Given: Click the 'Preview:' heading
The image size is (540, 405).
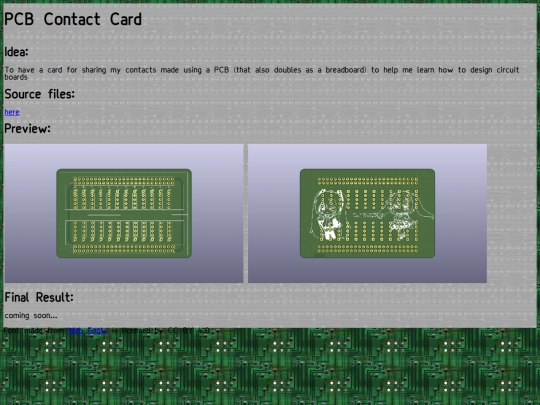Looking at the screenshot, I should click(x=28, y=129).
